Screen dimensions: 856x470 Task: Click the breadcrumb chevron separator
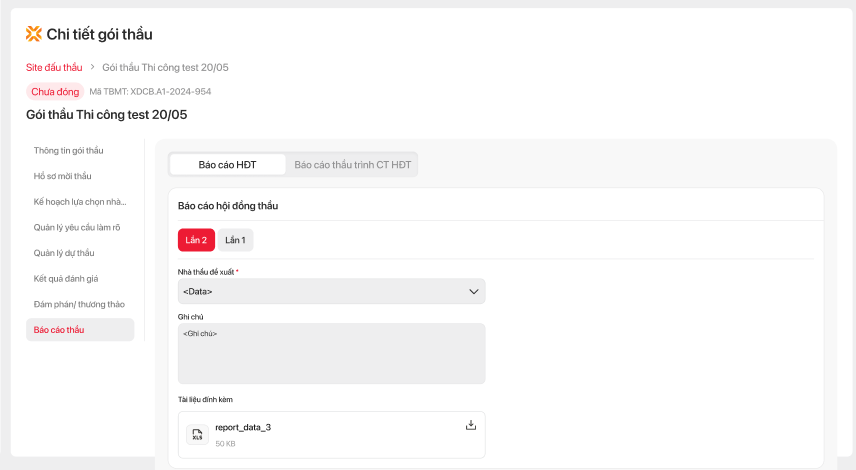point(92,67)
